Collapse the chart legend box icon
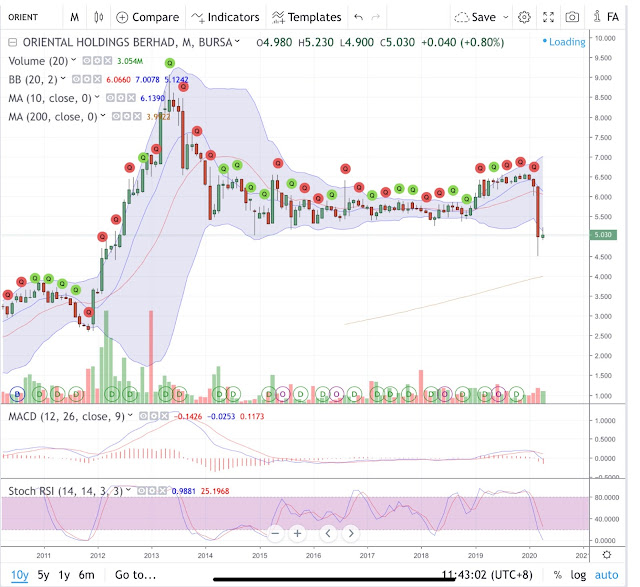 pyautogui.click(x=13, y=42)
